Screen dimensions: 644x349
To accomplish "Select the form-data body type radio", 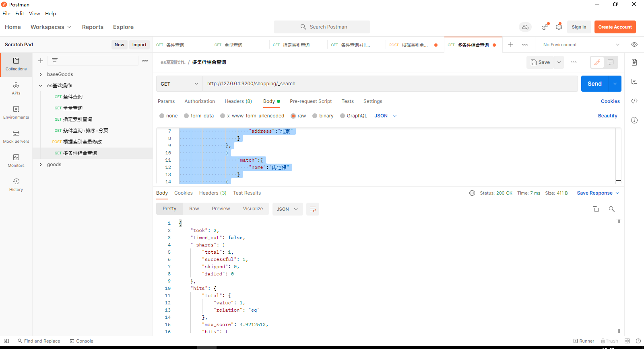I will click(x=186, y=116).
